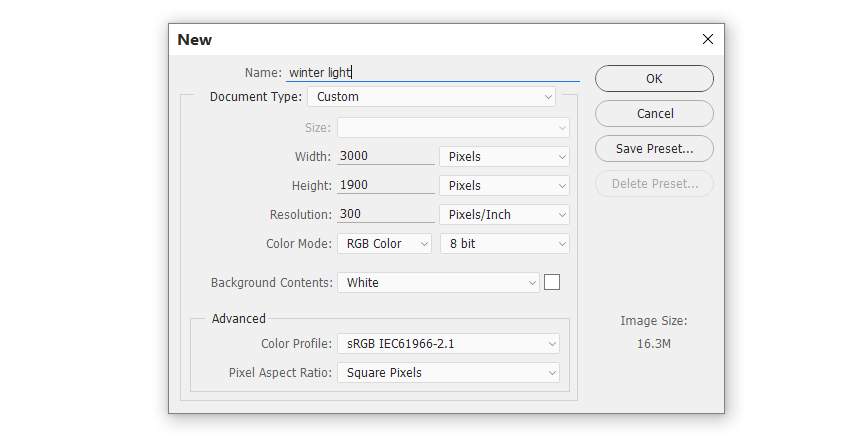This screenshot has width=850, height=439.
Task: Open the Color Profile sRGB dropdown
Action: (448, 344)
